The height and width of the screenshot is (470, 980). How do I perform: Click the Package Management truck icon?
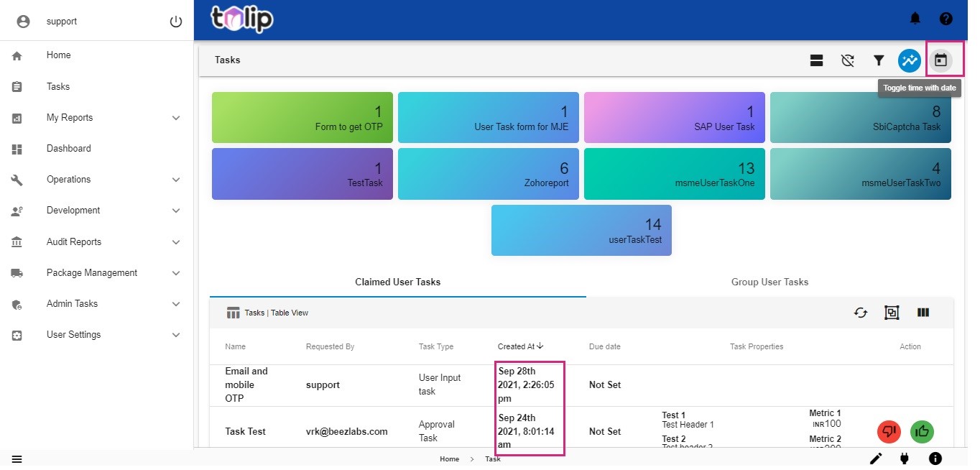coord(17,273)
